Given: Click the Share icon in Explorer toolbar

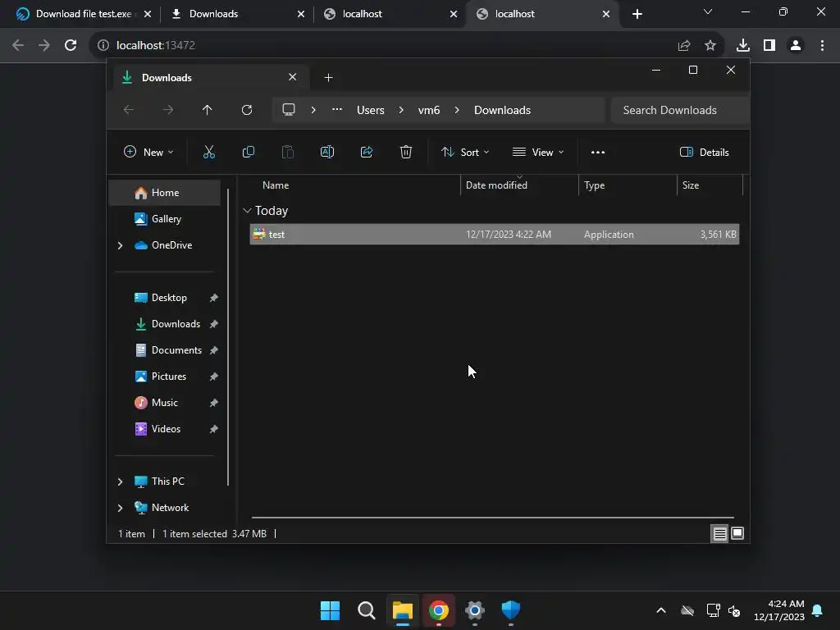Looking at the screenshot, I should [367, 152].
